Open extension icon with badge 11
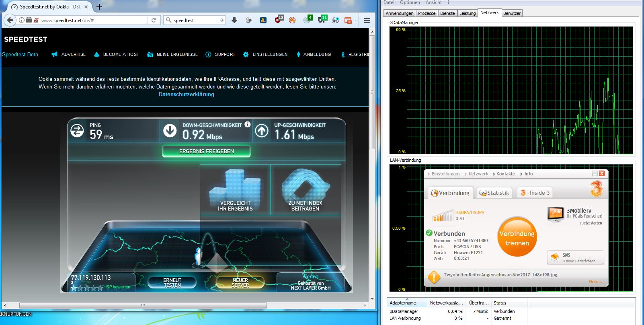The width and height of the screenshot is (644, 325). click(x=322, y=19)
